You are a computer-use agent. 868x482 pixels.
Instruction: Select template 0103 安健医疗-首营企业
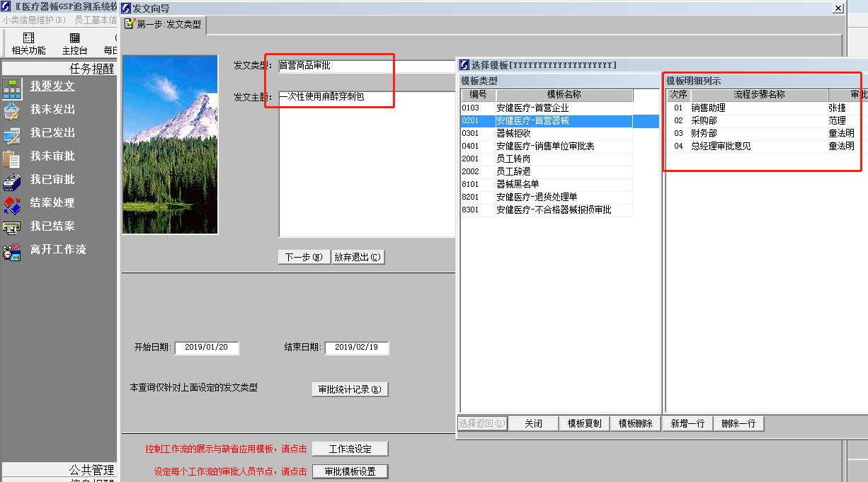click(x=547, y=108)
